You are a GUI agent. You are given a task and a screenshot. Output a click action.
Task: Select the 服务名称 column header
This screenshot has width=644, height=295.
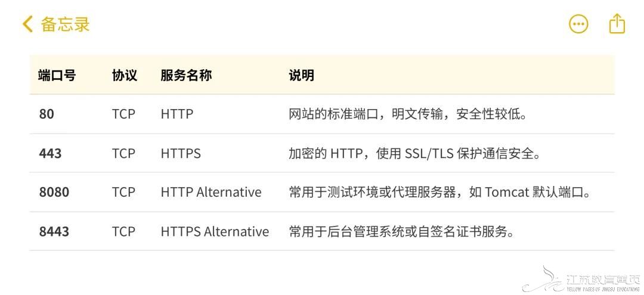pyautogui.click(x=186, y=76)
